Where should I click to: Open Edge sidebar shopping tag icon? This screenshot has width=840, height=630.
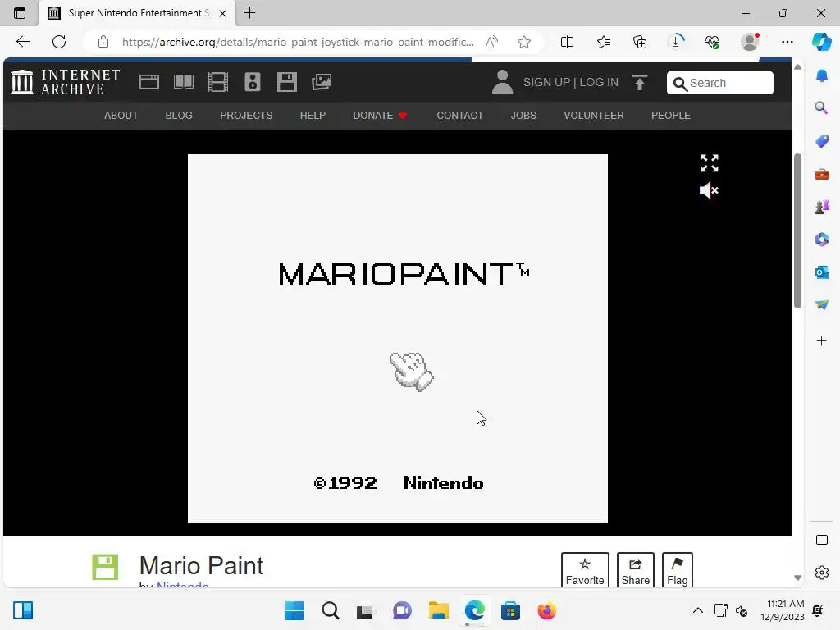[x=822, y=141]
